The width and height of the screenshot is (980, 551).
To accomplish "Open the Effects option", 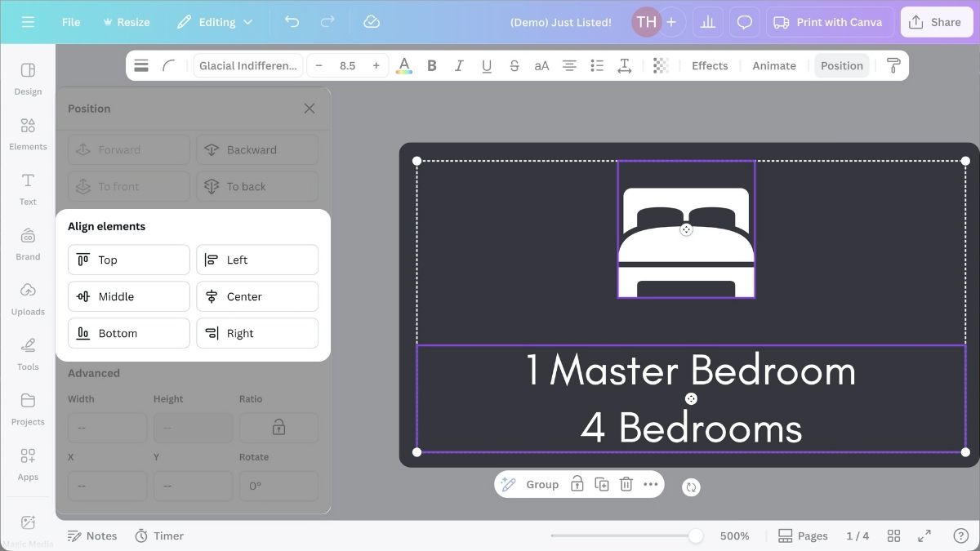I will point(710,65).
